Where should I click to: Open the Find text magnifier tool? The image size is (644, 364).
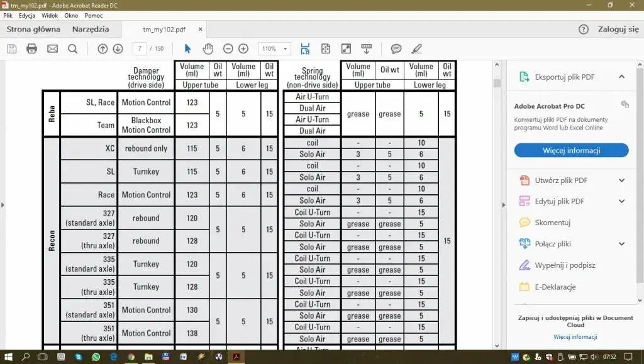[x=73, y=49]
